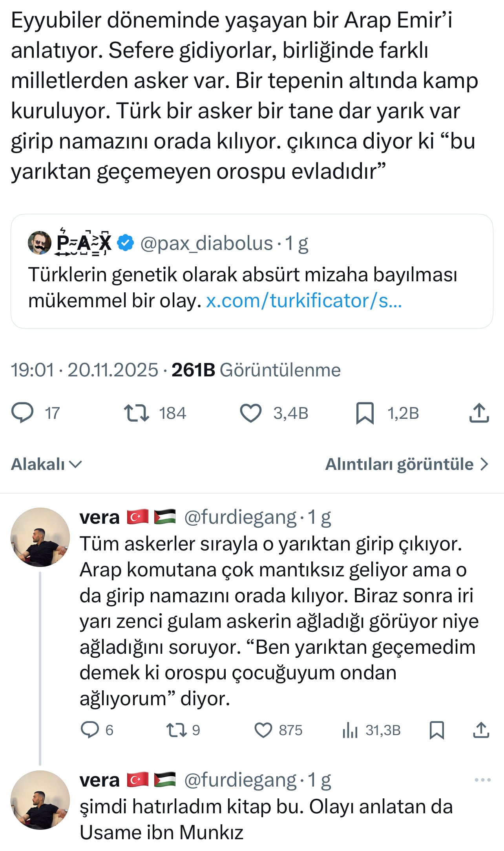The image size is (504, 851).
Task: Open @pax_diabolus quoted tweet profile avatar
Action: coord(40,243)
